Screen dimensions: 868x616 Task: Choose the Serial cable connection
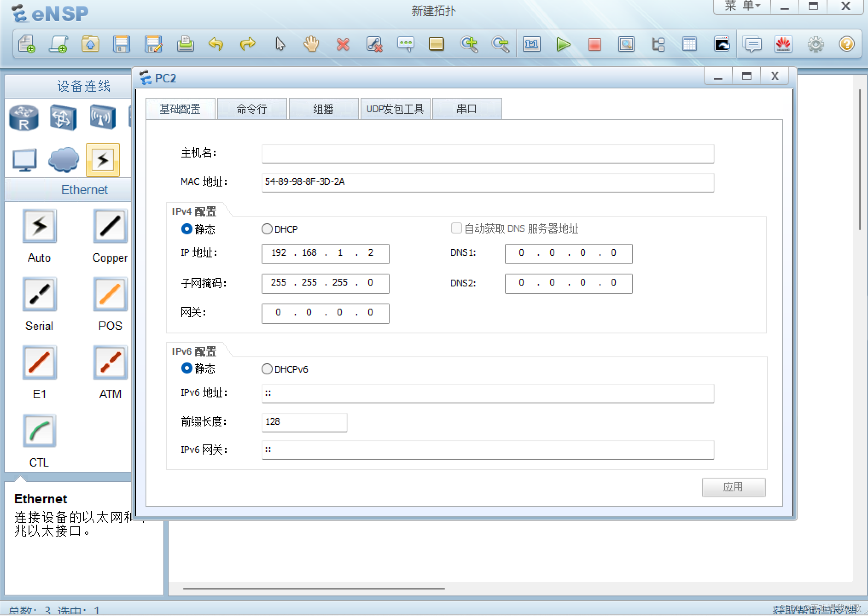pyautogui.click(x=39, y=295)
